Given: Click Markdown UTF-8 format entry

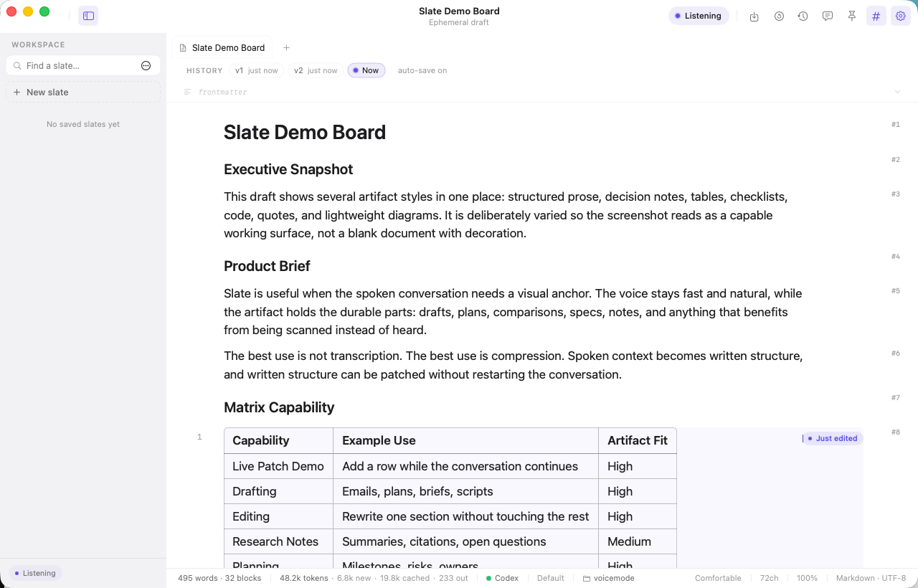Looking at the screenshot, I should pyautogui.click(x=871, y=578).
